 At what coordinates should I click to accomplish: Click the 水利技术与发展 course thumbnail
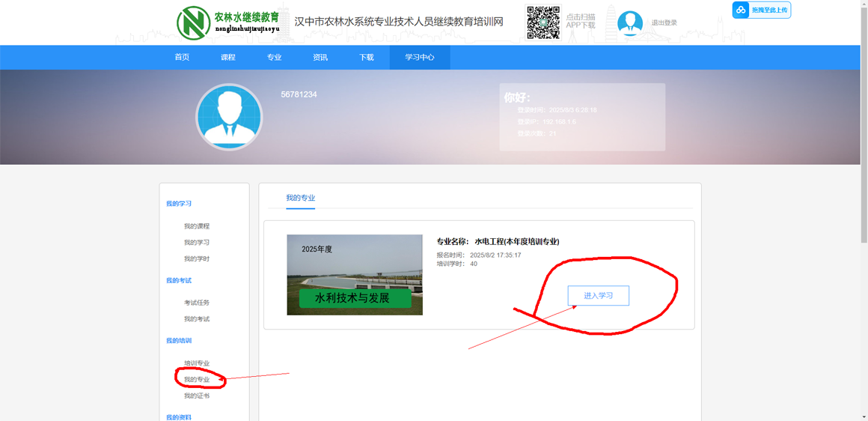click(355, 275)
